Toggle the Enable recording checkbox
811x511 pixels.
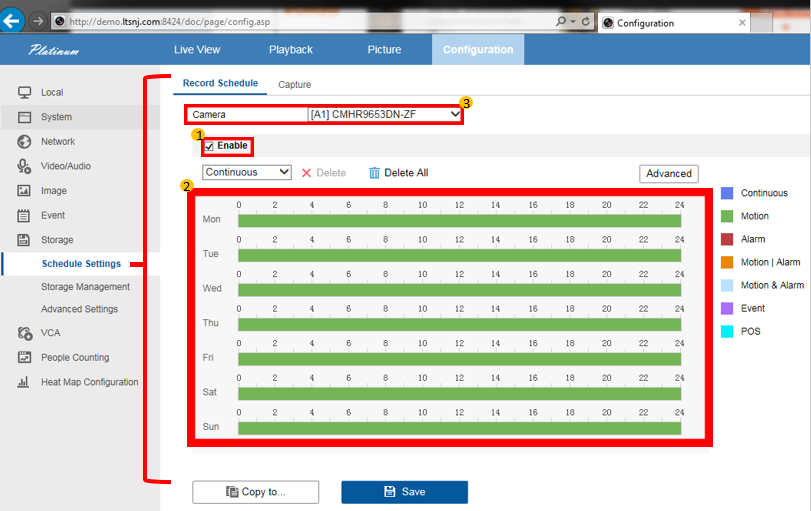[x=209, y=146]
